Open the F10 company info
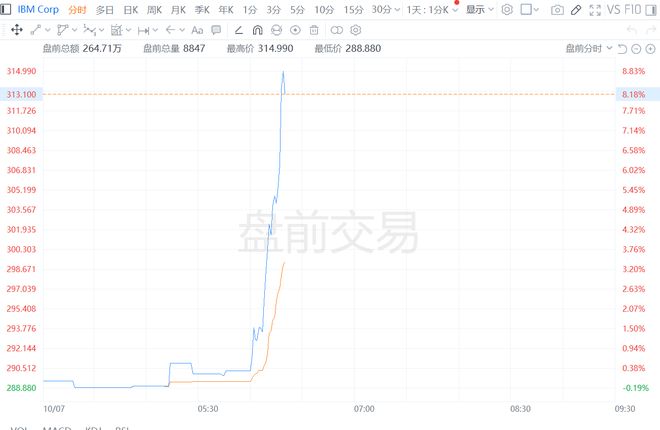This screenshot has width=660, height=430. [x=632, y=9]
